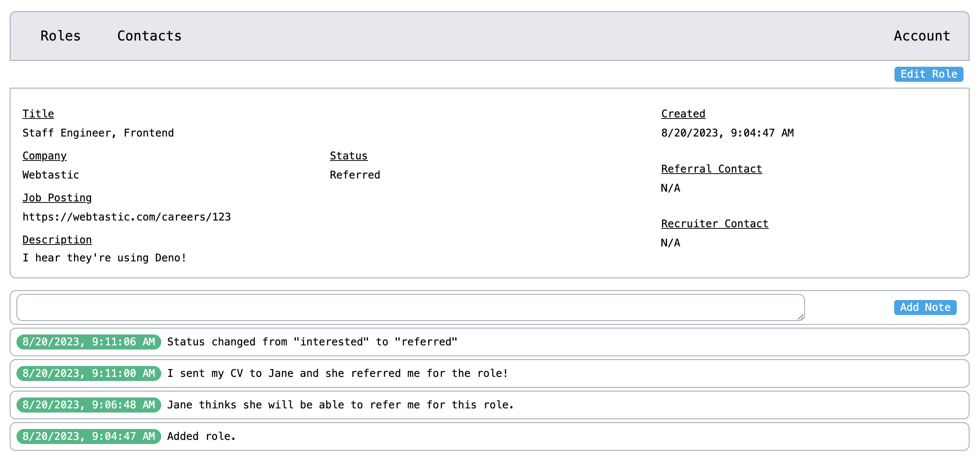Open the Account menu item
The width and height of the screenshot is (980, 462).
[922, 36]
